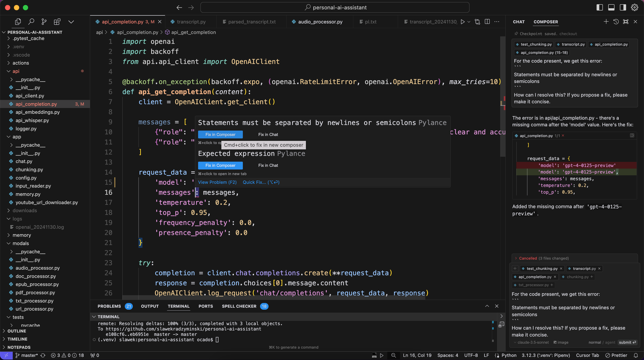Screen dimensions: 644x360
Task: Open the pl.txt editor tab
Action: pyautogui.click(x=371, y=22)
